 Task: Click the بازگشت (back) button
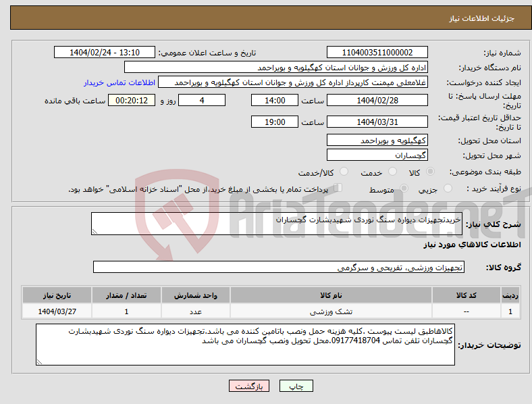click(249, 386)
